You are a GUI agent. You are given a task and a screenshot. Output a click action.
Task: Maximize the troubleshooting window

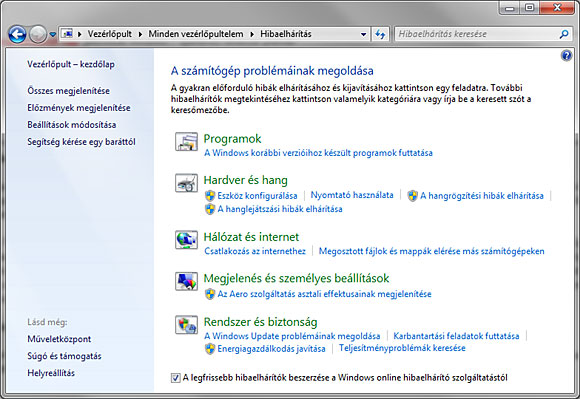(x=530, y=8)
